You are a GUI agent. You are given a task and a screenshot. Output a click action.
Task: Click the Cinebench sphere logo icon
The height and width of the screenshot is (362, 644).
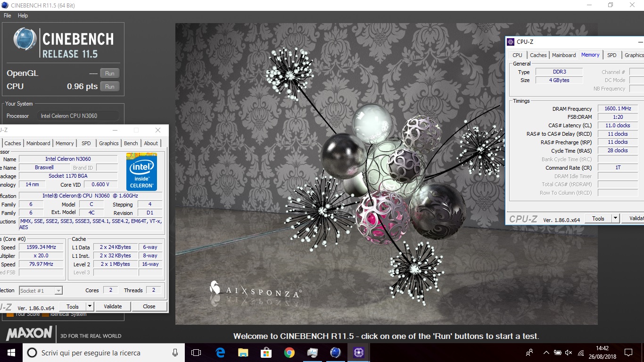click(25, 39)
